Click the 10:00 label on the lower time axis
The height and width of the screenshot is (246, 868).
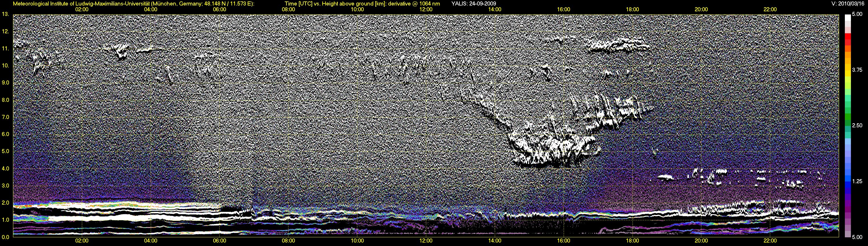357,241
